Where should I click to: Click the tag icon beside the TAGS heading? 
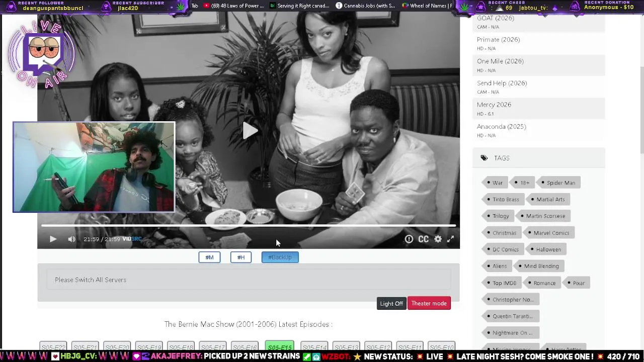[484, 158]
